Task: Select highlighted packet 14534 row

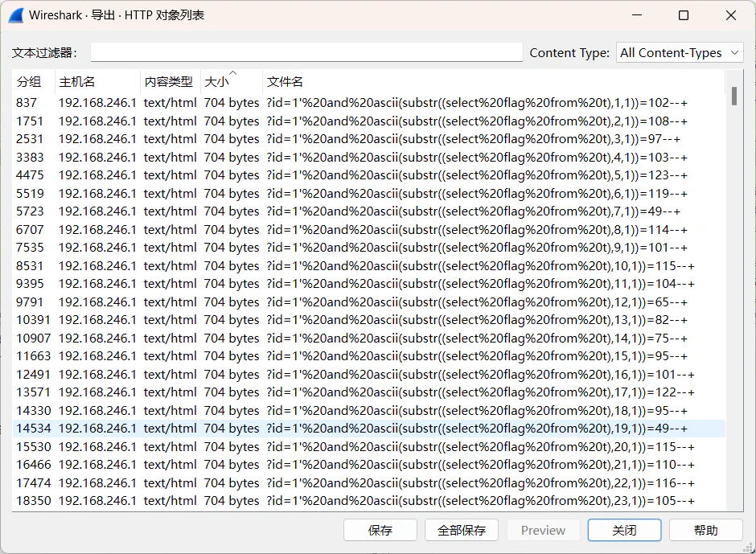Action: (x=369, y=428)
